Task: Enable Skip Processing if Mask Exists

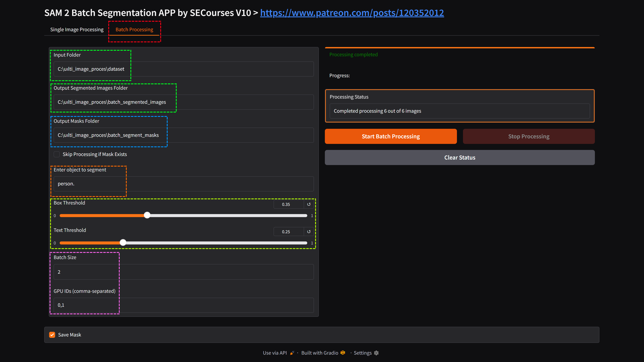Action: click(57, 154)
